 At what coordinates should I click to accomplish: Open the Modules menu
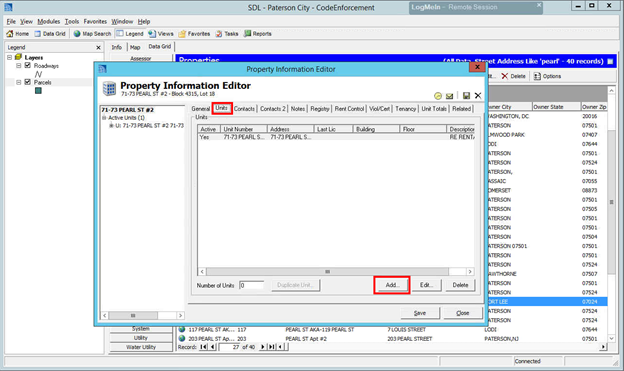point(49,21)
